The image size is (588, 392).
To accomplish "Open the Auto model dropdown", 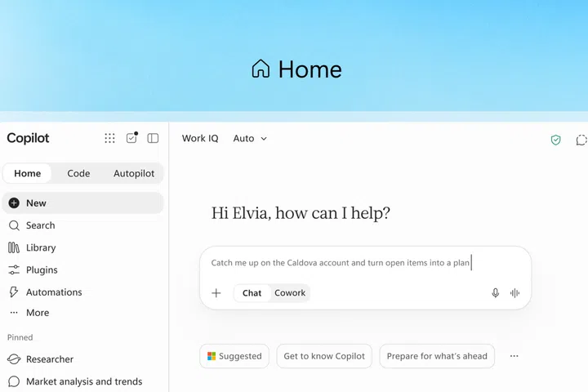I will [x=250, y=138].
